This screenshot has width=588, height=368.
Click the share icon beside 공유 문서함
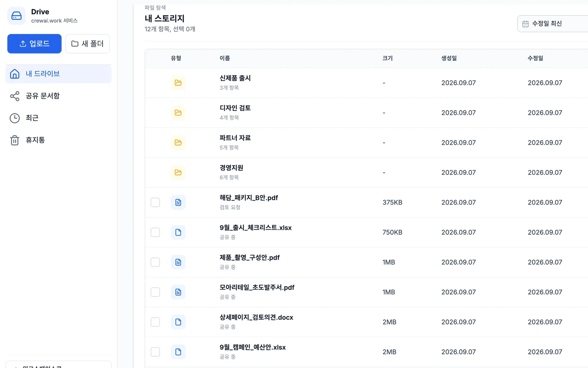(15, 96)
